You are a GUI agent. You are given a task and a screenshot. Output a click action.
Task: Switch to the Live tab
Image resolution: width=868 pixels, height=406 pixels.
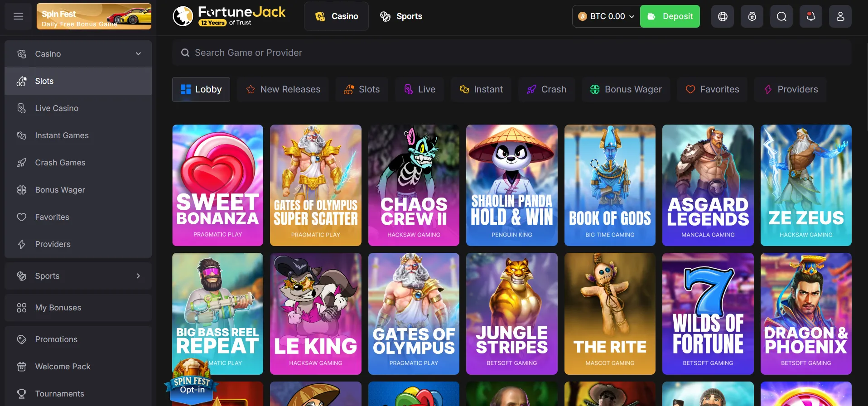tap(420, 89)
